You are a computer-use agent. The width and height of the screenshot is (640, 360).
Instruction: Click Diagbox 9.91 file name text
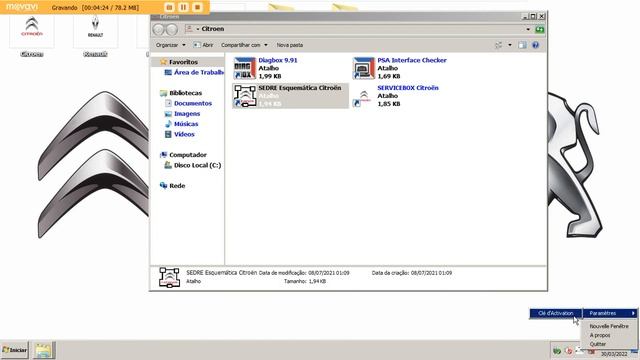click(278, 60)
